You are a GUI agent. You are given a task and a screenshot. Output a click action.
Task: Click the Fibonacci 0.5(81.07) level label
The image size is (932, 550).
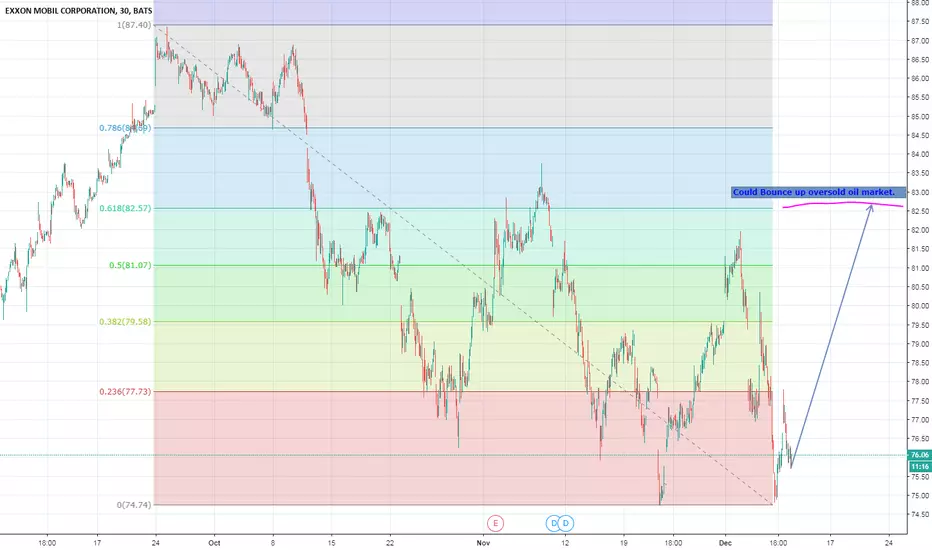130,265
